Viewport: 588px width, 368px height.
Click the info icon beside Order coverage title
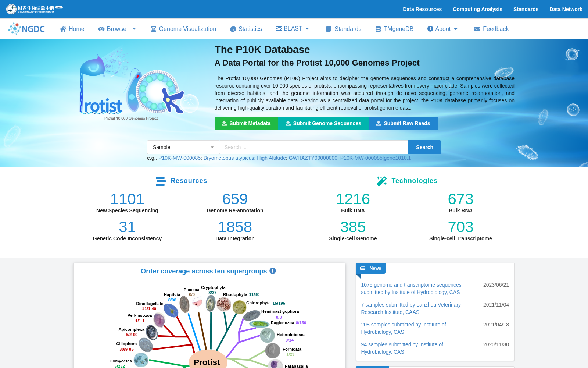pyautogui.click(x=273, y=271)
